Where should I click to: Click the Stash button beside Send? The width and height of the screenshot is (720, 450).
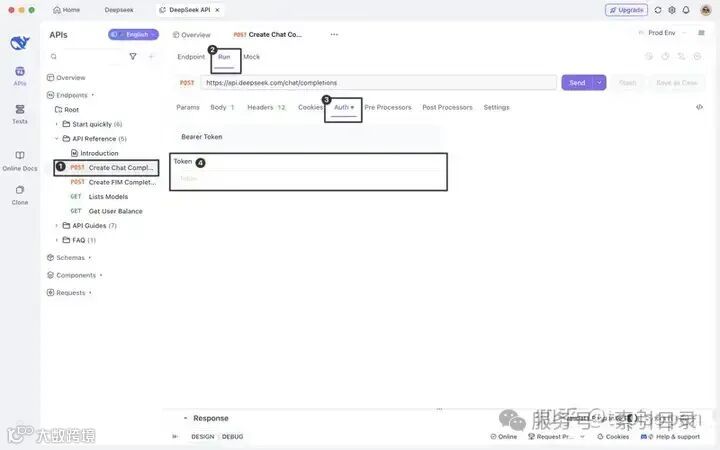click(x=627, y=83)
